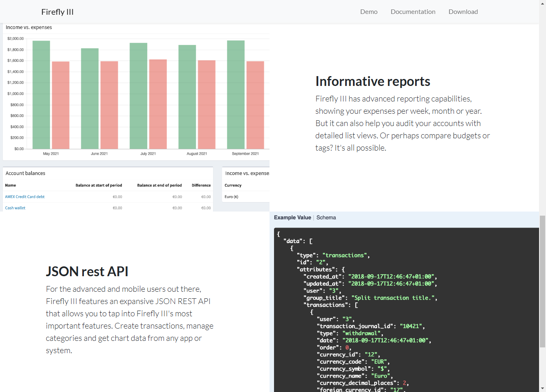This screenshot has width=546, height=392.
Task: Click the green May 2021 income bar
Action: 41,95
